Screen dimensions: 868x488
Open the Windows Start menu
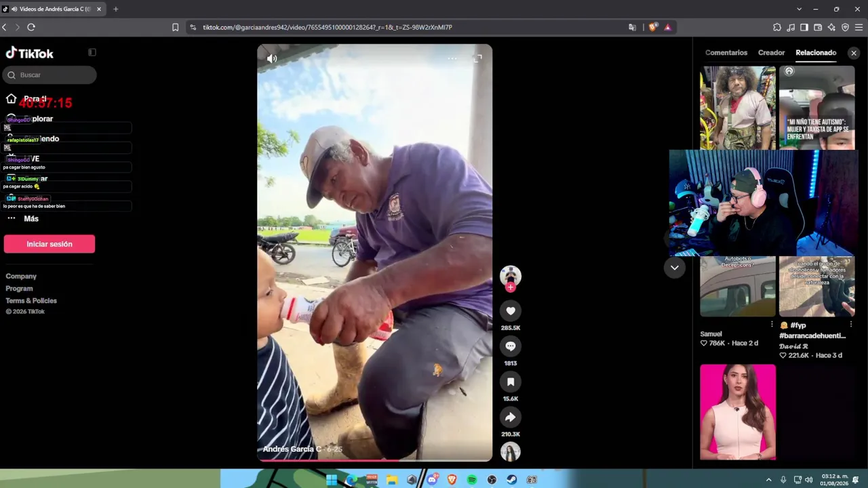coord(332,480)
